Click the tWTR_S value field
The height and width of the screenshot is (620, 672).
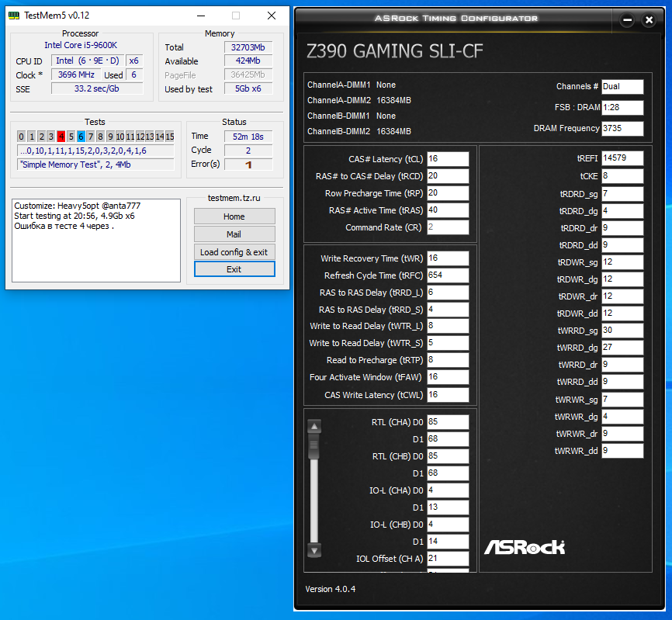click(x=448, y=343)
